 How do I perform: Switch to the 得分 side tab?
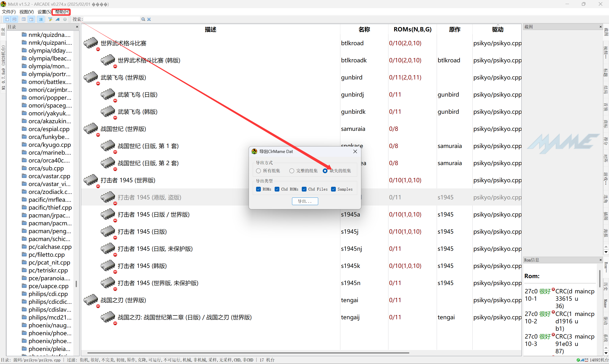click(606, 141)
